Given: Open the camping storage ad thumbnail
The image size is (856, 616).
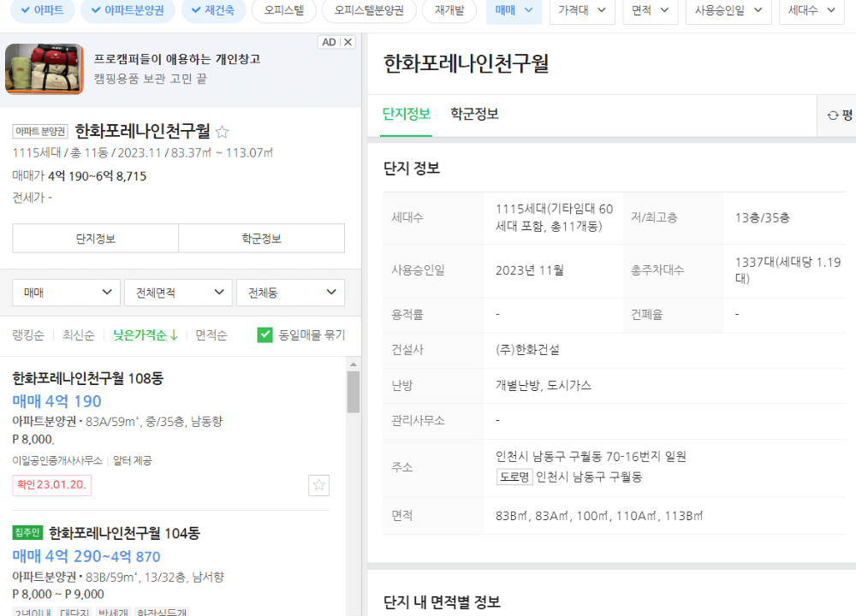Looking at the screenshot, I should point(45,68).
